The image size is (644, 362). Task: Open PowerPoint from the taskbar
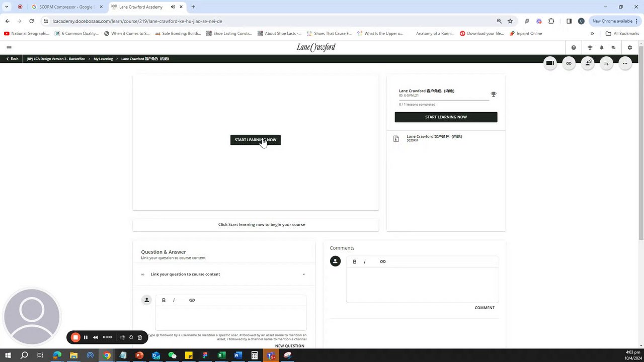tap(139, 355)
